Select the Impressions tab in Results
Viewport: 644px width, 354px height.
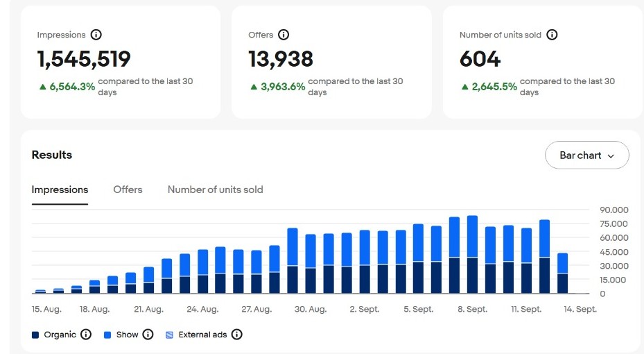[60, 189]
